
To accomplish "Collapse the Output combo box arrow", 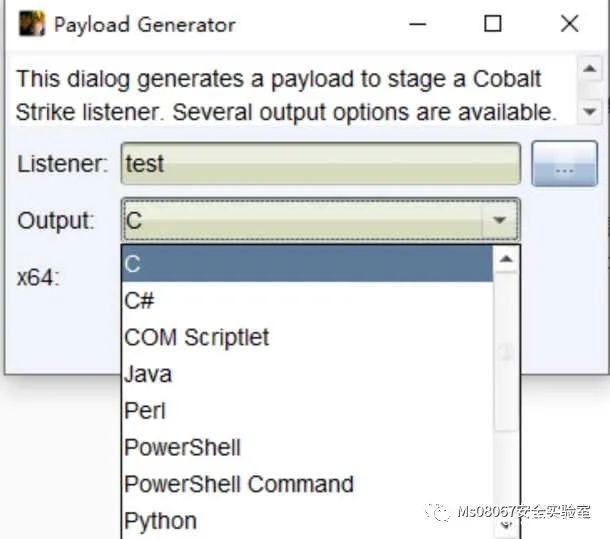I will [499, 221].
